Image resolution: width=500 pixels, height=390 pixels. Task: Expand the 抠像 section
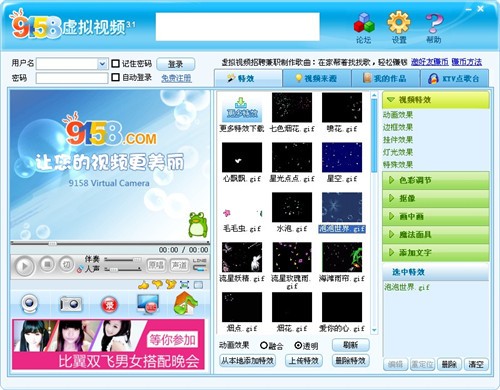(435, 198)
